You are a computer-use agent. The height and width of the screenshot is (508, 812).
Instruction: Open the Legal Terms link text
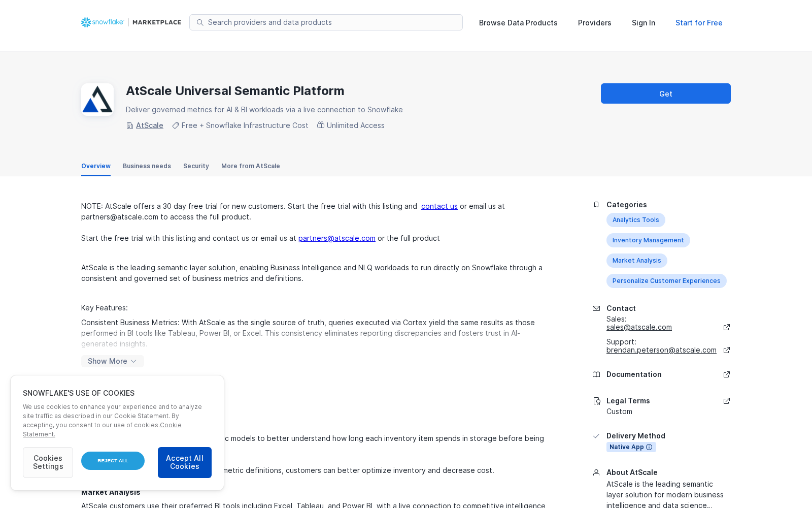(628, 401)
